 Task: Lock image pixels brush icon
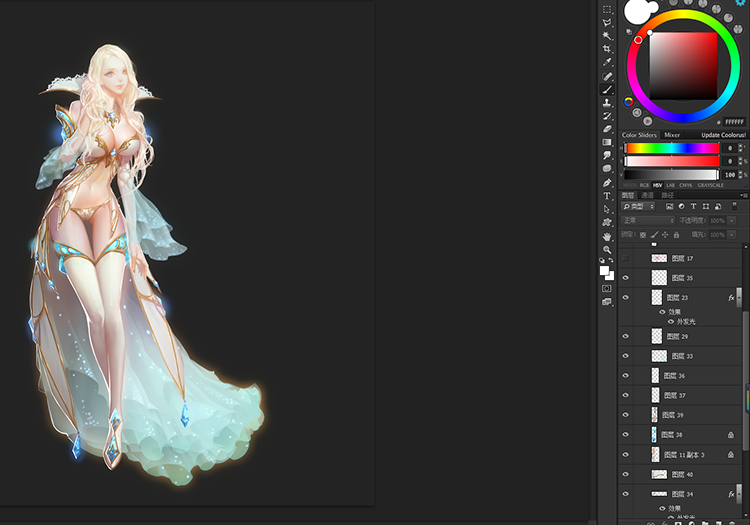click(x=654, y=235)
